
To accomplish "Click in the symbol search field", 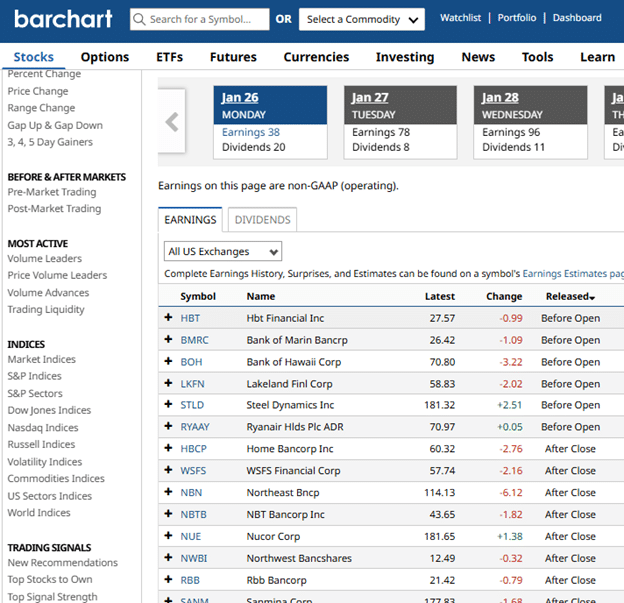I will coord(208,19).
